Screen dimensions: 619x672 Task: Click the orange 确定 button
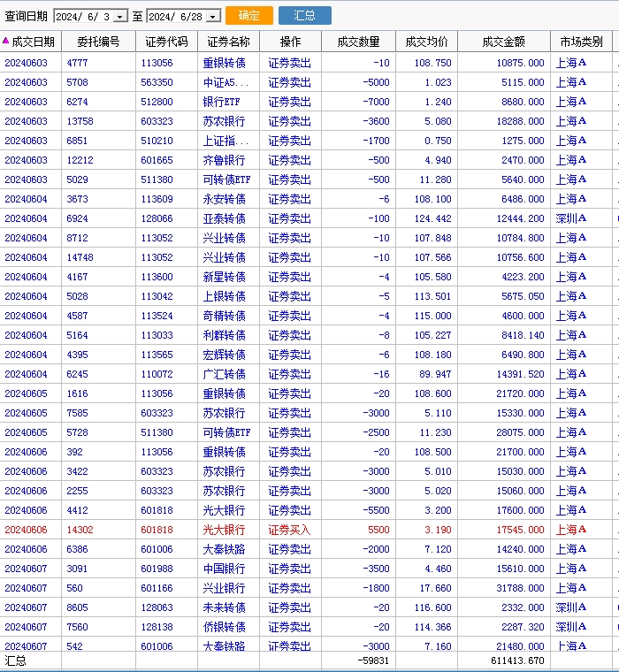point(249,15)
